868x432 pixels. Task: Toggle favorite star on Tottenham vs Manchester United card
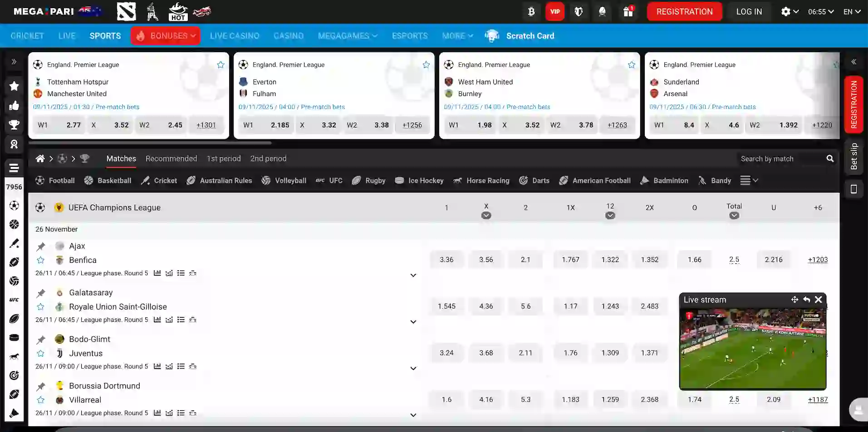click(x=221, y=65)
